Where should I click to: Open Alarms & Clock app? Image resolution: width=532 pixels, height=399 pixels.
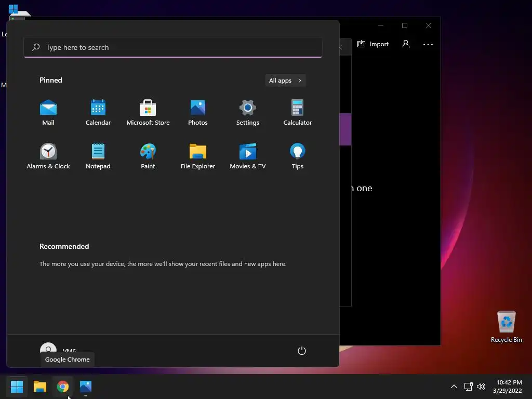(x=48, y=156)
